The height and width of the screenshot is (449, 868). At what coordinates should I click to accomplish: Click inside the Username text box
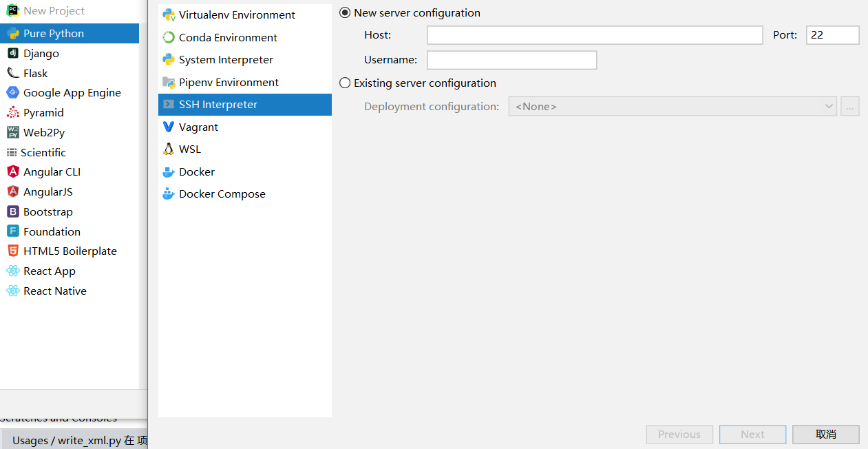(x=511, y=60)
